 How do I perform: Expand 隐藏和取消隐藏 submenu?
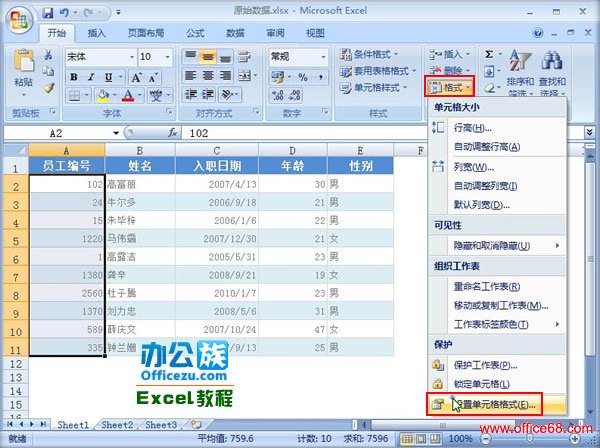[497, 246]
